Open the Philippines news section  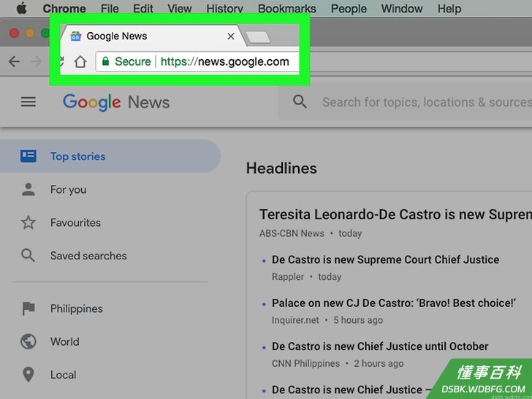point(76,308)
